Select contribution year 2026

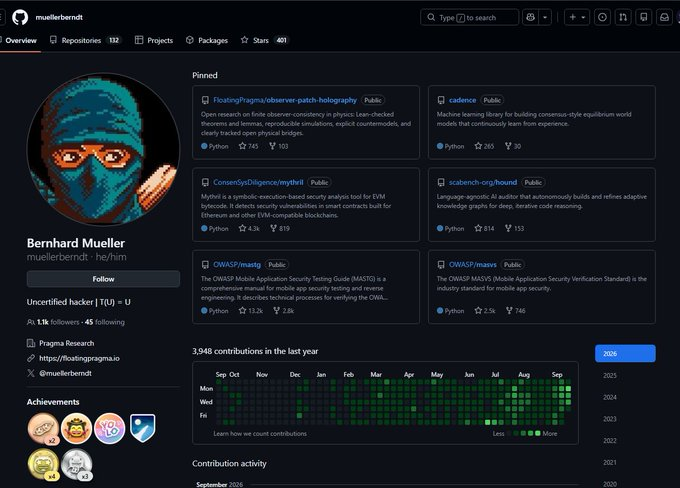(625, 354)
